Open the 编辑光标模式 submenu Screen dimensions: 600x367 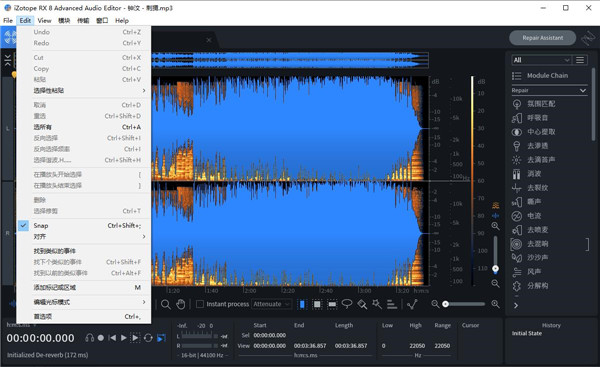[x=84, y=302]
